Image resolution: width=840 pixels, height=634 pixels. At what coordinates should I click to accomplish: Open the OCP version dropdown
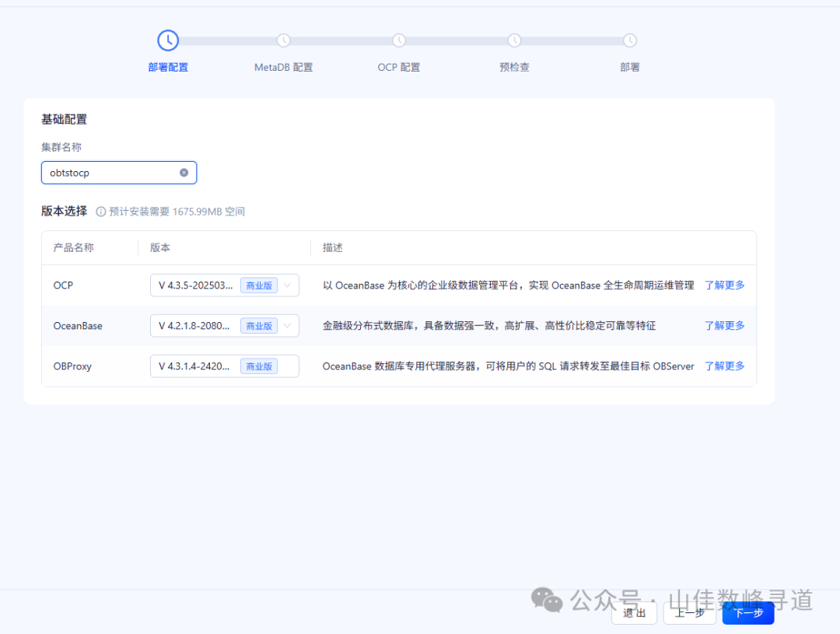(x=225, y=285)
